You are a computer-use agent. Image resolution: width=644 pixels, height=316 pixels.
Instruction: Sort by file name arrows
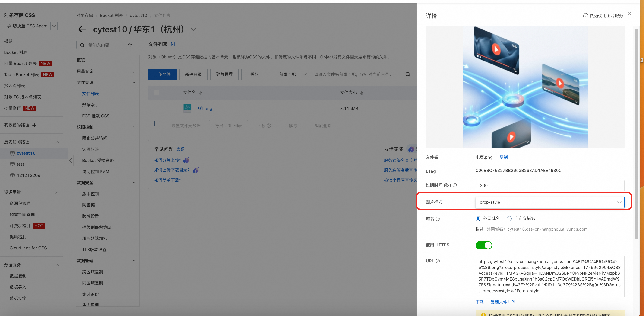click(x=201, y=93)
